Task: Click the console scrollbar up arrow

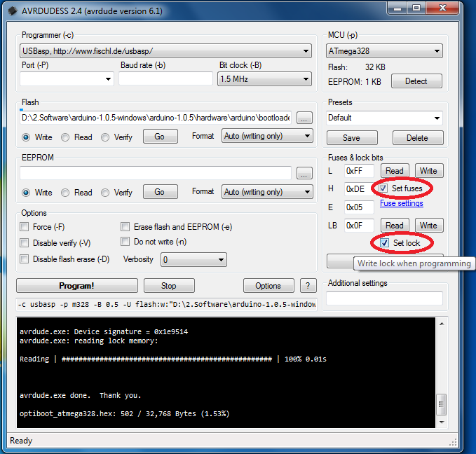Action: pos(442,324)
